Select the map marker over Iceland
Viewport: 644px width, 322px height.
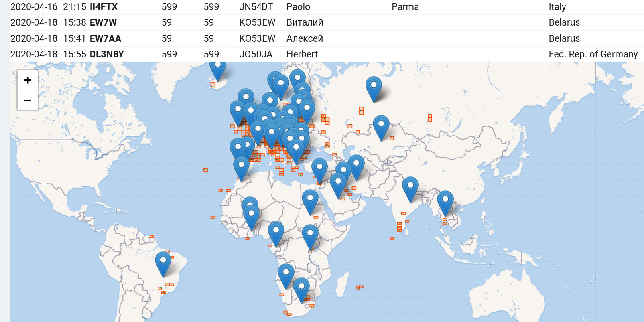[217, 69]
